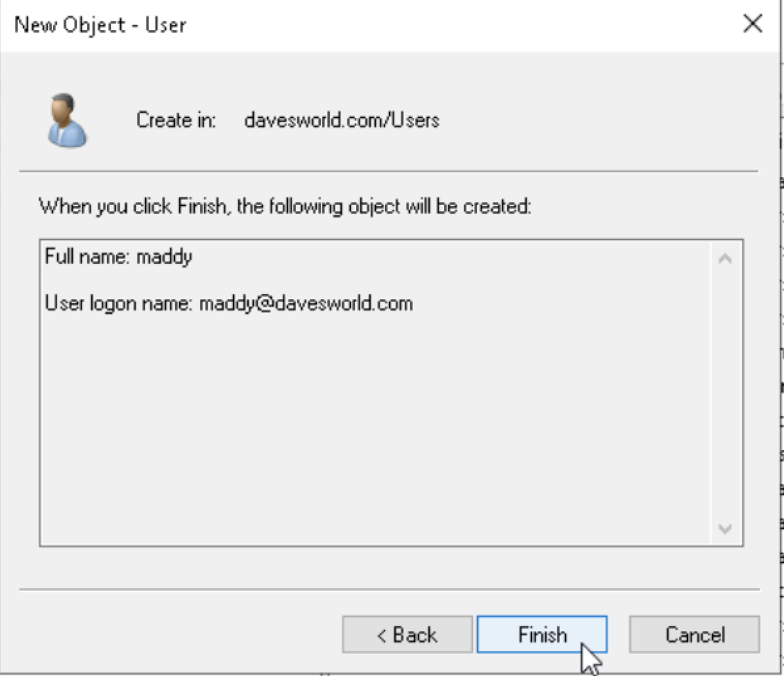Click the name 'maddy' after Full name
The width and height of the screenshot is (784, 676).
click(165, 257)
